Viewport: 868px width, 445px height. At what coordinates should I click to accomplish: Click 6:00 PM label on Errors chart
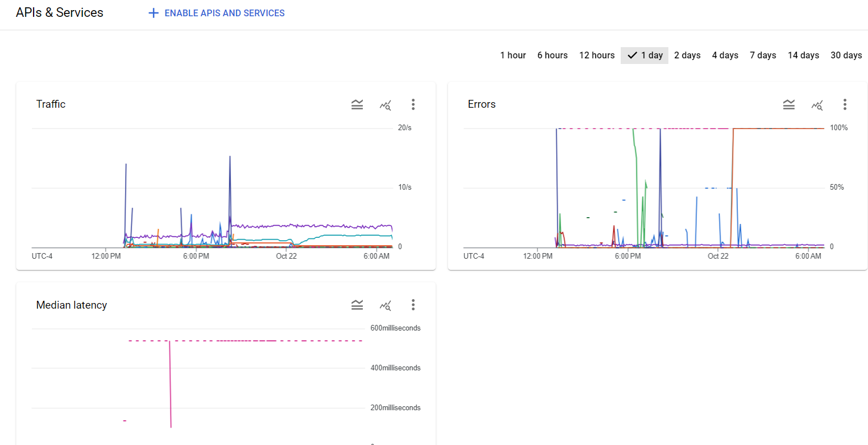coord(627,256)
